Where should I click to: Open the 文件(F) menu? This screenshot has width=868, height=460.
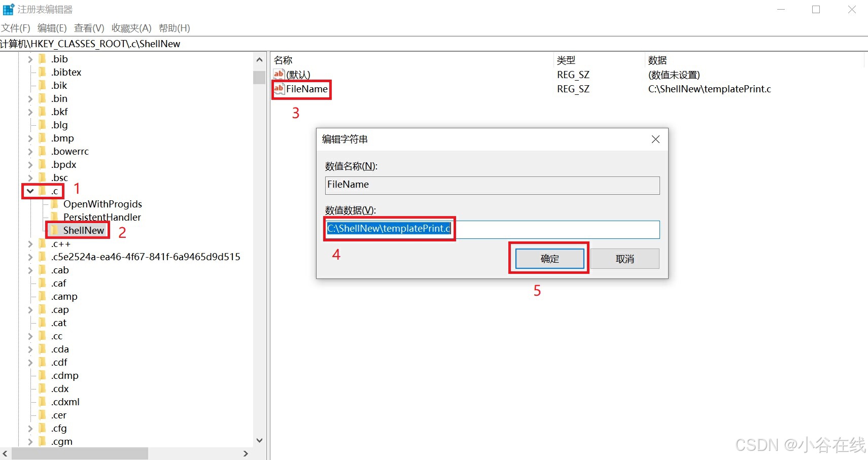click(16, 28)
